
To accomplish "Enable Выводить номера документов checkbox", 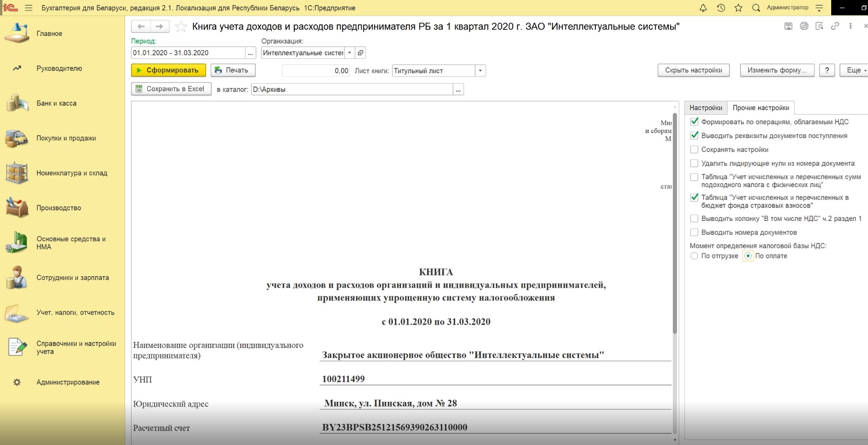I will 694,232.
